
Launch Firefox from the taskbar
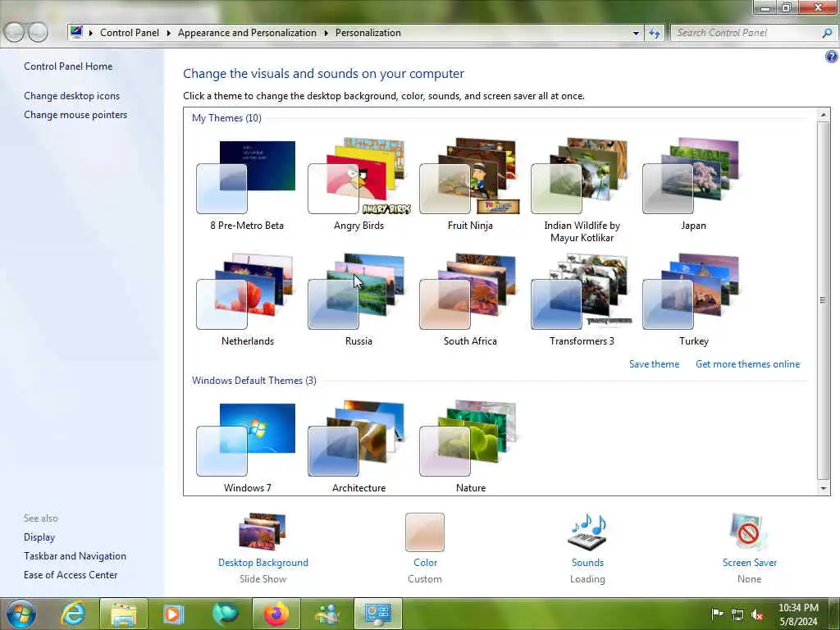click(x=276, y=614)
